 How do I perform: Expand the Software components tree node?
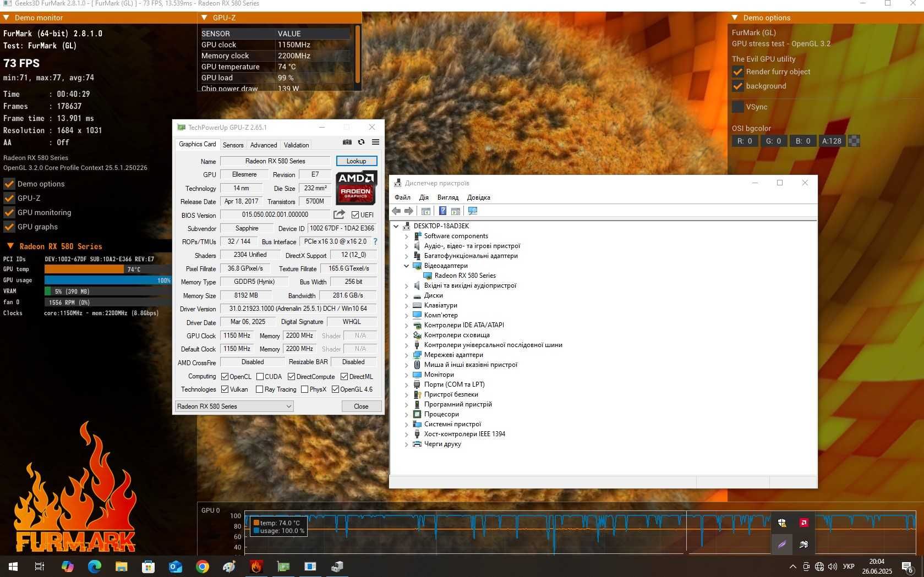[407, 236]
